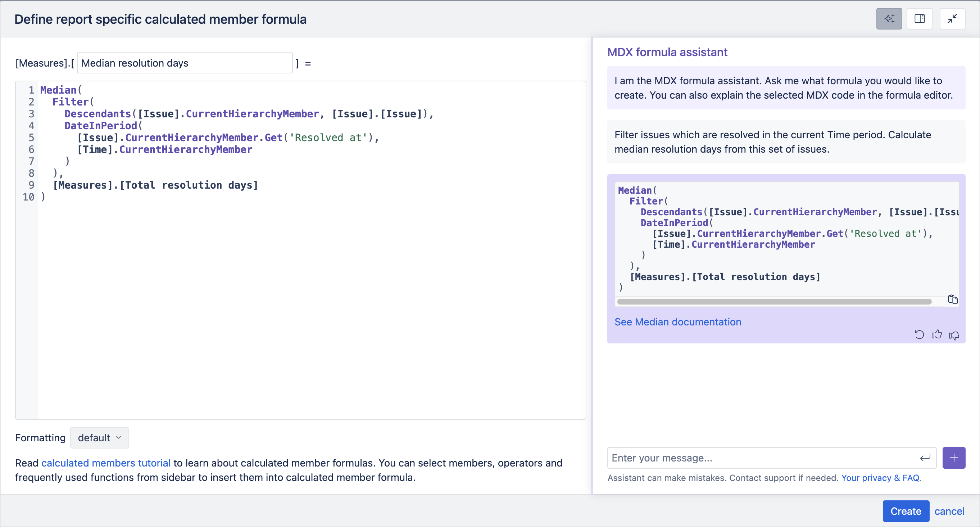Click the cancel link
Viewport: 980px width, 527px height.
(x=949, y=511)
